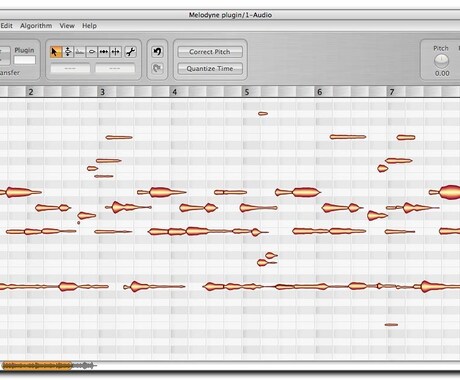
Task: Click bar 4 on the time ruler
Action: click(175, 92)
